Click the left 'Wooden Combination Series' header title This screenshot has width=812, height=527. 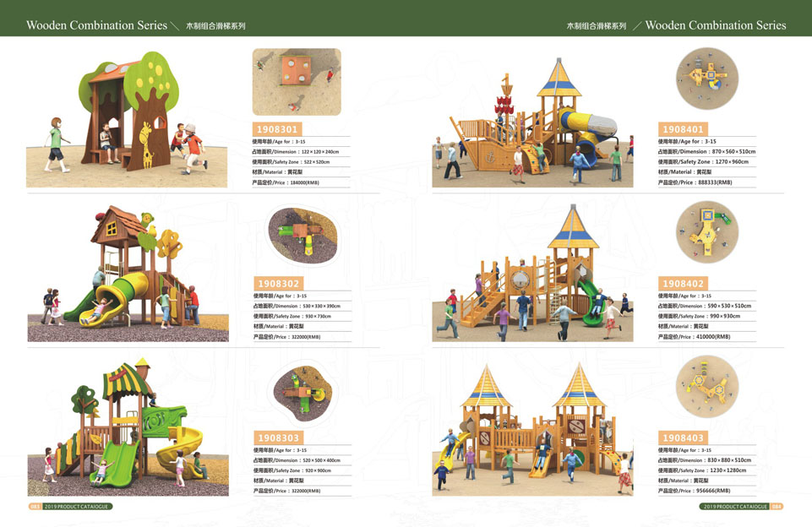(x=96, y=25)
